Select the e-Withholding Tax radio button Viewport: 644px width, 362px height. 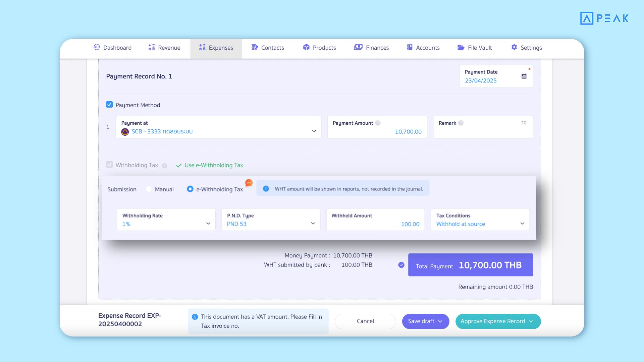pos(190,189)
